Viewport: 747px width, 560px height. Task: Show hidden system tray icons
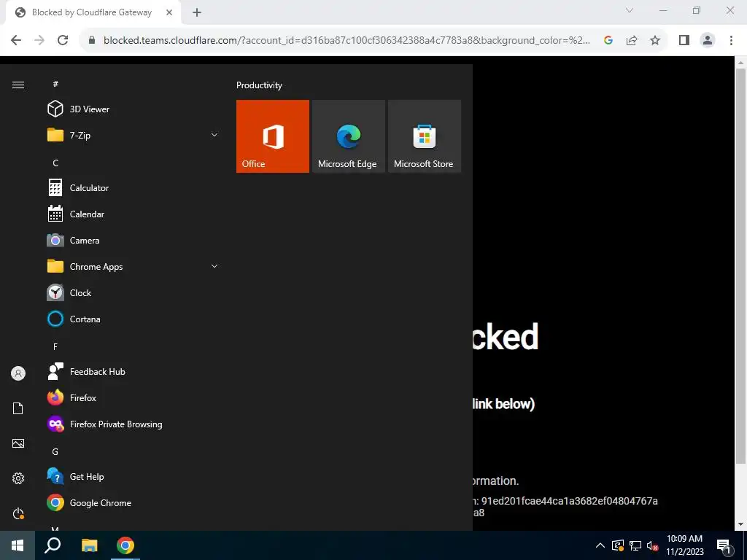pyautogui.click(x=600, y=545)
